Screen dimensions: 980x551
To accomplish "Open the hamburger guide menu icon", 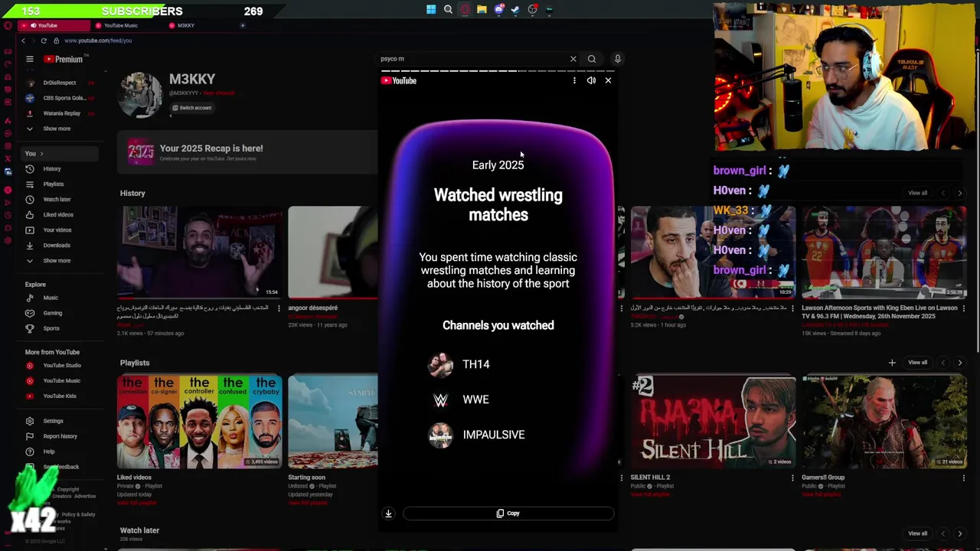I will (30, 59).
